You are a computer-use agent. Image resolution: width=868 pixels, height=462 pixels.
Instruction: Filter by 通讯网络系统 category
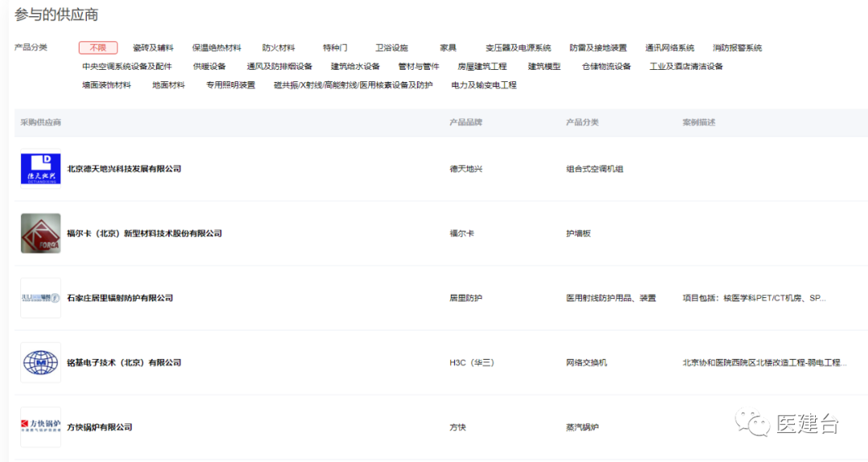tap(669, 47)
